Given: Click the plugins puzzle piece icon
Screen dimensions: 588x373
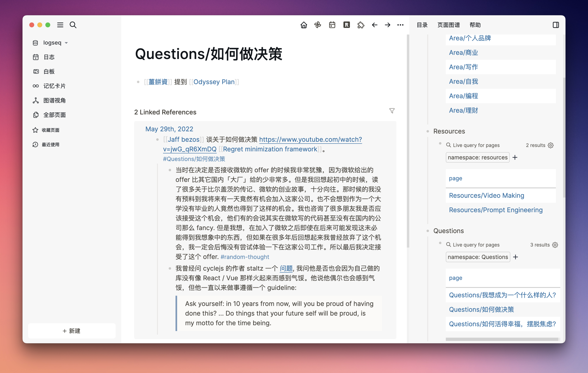Looking at the screenshot, I should pyautogui.click(x=360, y=25).
